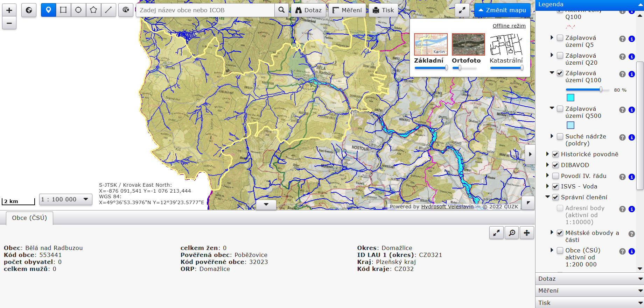Toggle the Městské obvody a části checkbox
This screenshot has width=644, height=308.
pos(560,233)
